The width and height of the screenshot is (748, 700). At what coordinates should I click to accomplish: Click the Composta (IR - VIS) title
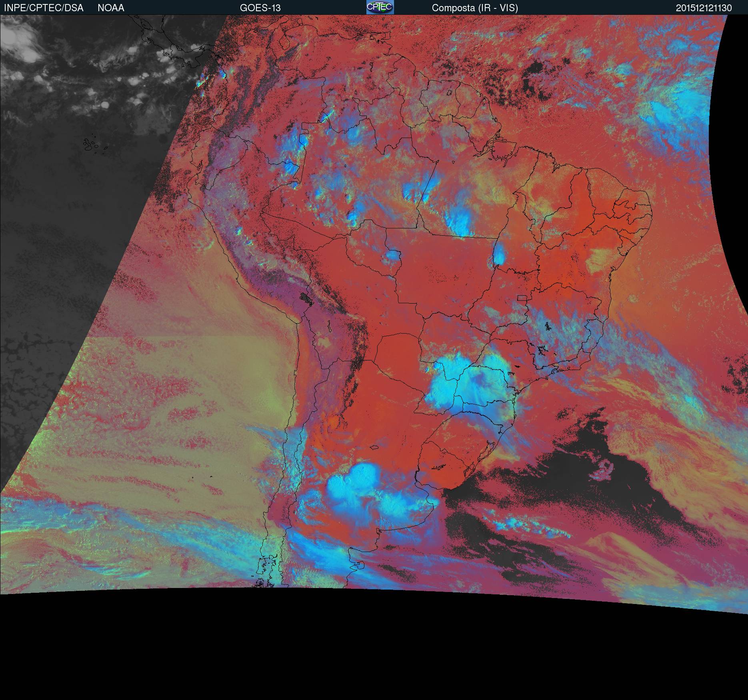coord(475,8)
